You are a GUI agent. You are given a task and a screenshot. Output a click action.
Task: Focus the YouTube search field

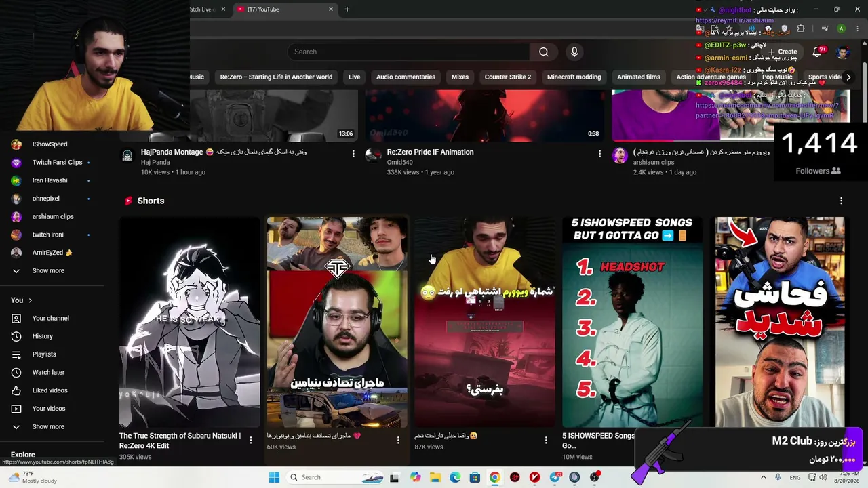(x=408, y=52)
